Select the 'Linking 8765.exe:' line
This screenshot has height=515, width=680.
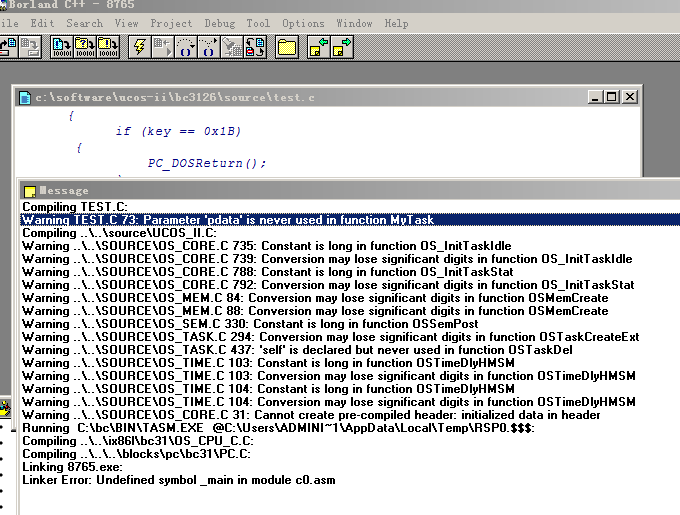[350, 467]
